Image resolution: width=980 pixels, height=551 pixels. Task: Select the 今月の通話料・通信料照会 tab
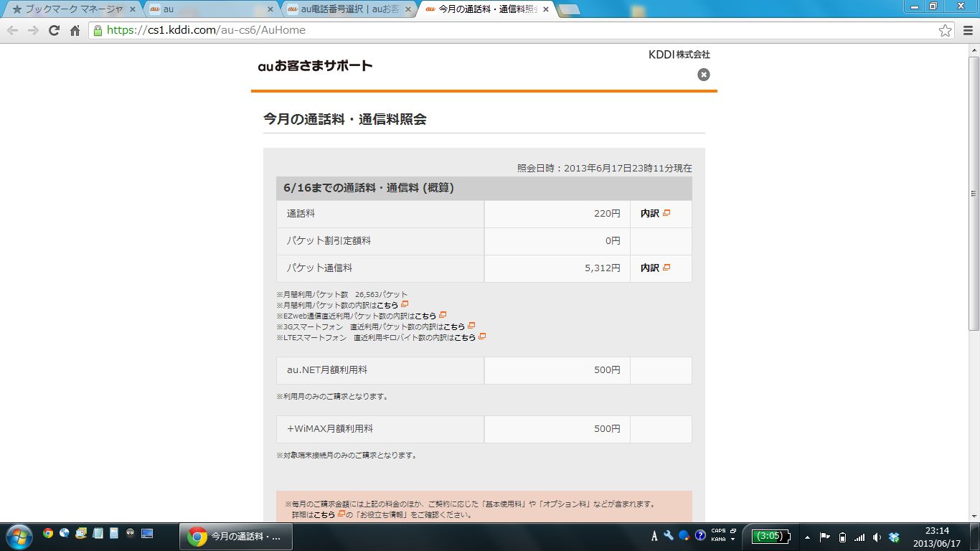488,10
